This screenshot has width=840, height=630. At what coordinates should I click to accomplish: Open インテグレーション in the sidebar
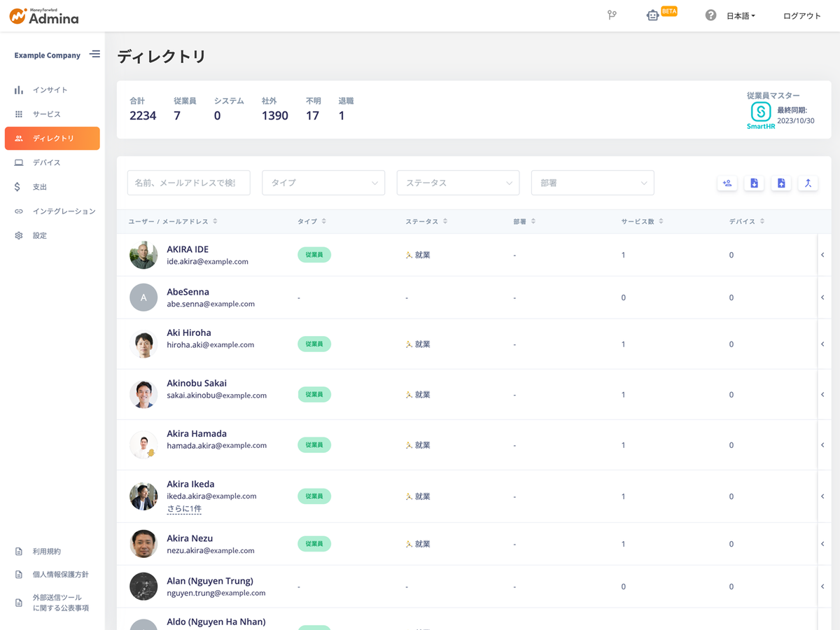tap(64, 211)
